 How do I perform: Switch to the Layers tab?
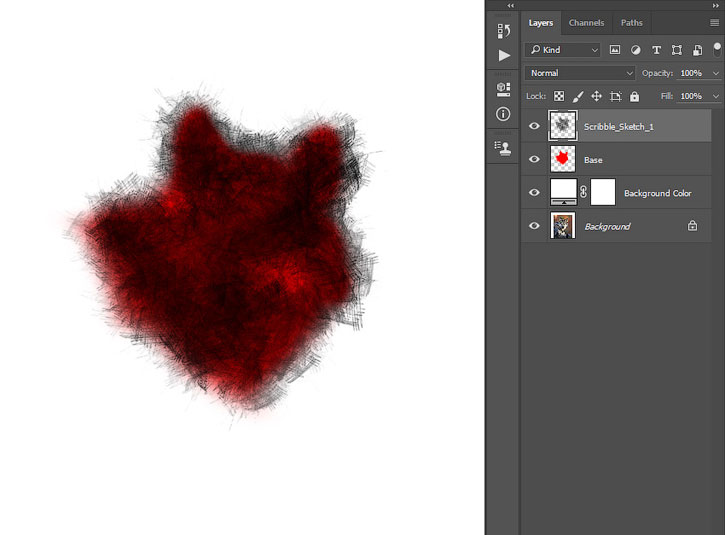click(541, 23)
